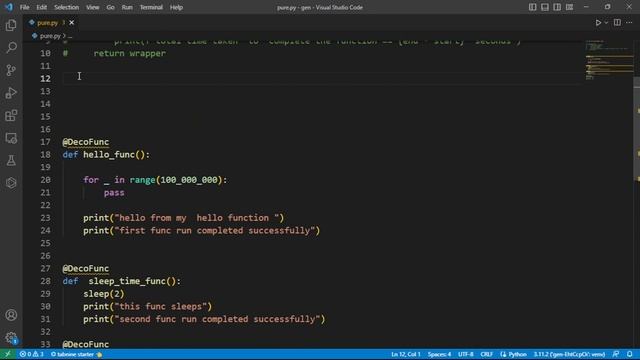Expand the run button dropdown arrow
Viewport: 640px width, 360px height.
coord(606,23)
